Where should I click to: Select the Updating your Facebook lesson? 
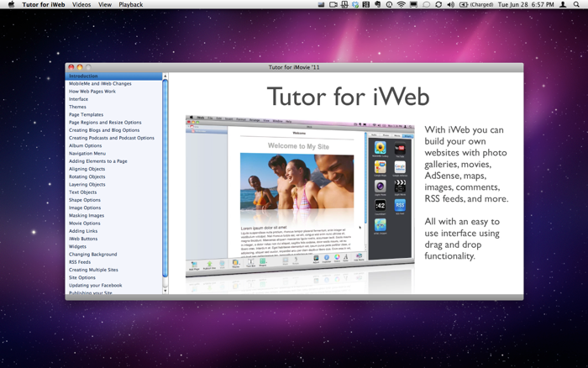(95, 285)
